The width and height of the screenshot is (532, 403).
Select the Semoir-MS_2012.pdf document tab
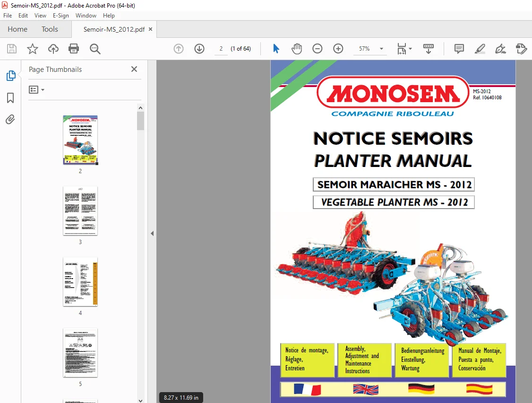114,29
